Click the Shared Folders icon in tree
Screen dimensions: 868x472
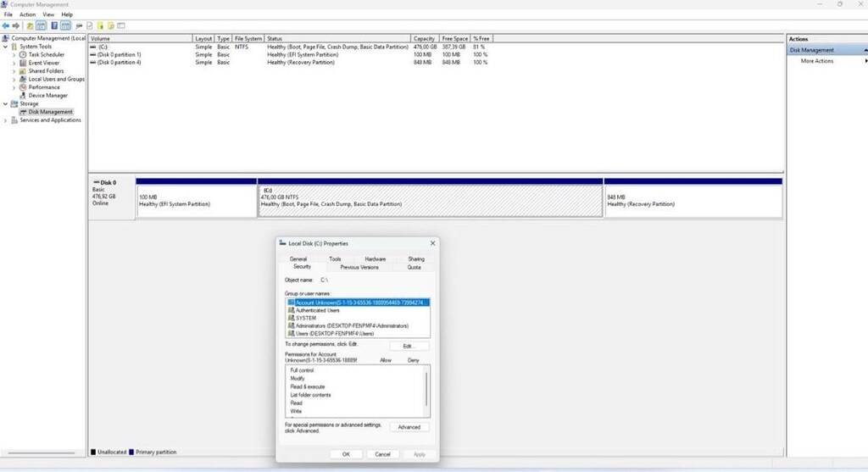23,71
